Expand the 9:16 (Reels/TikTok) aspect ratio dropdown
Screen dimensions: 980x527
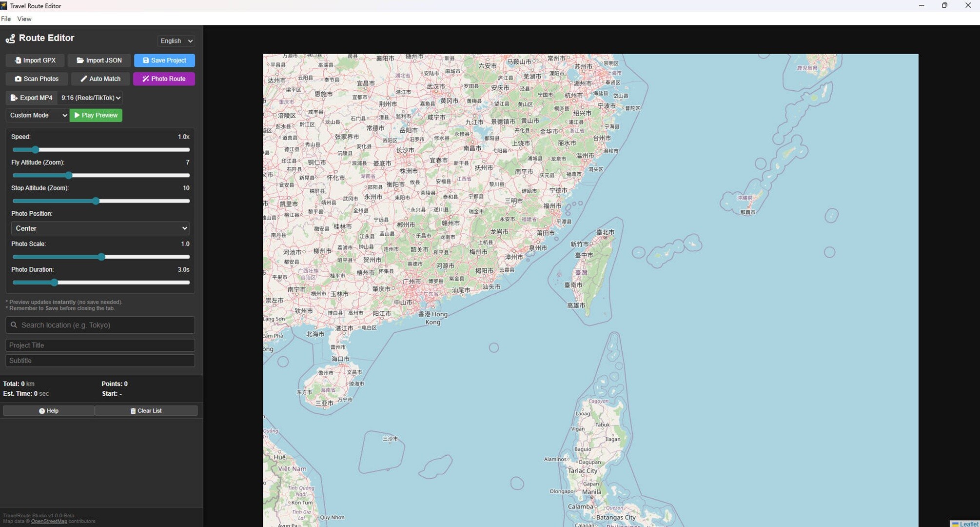90,98
